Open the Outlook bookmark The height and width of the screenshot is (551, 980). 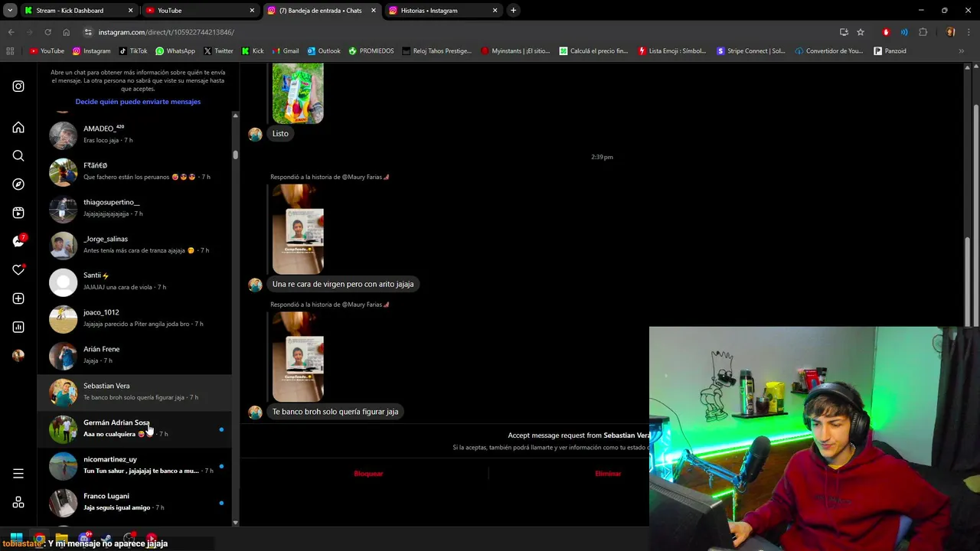[324, 51]
